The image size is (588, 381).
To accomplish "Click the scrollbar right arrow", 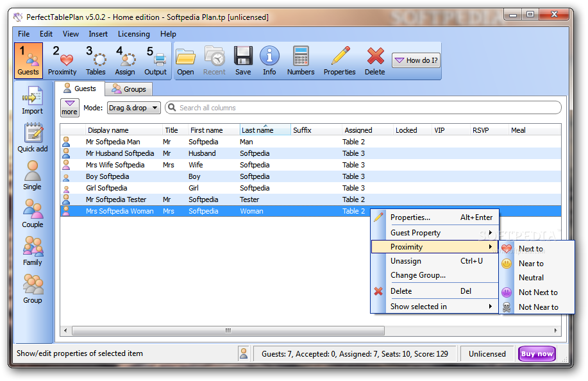I will (555, 330).
